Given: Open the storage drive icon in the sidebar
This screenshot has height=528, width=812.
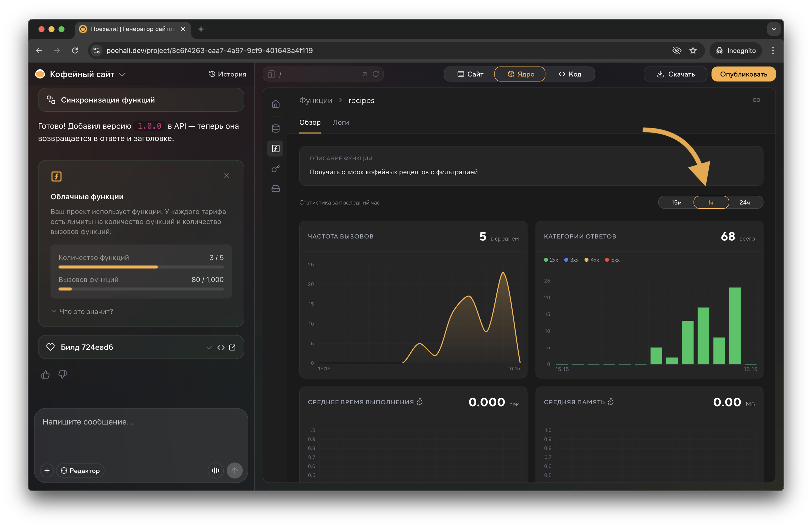Looking at the screenshot, I should [276, 188].
